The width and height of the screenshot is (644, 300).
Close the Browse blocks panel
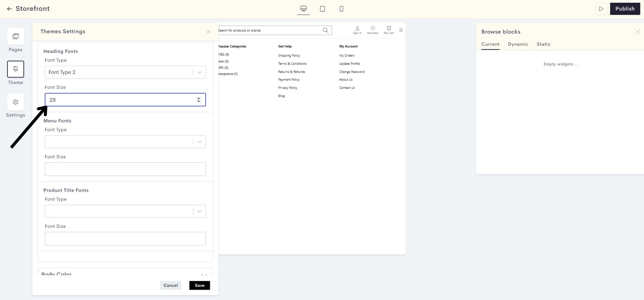click(x=637, y=32)
